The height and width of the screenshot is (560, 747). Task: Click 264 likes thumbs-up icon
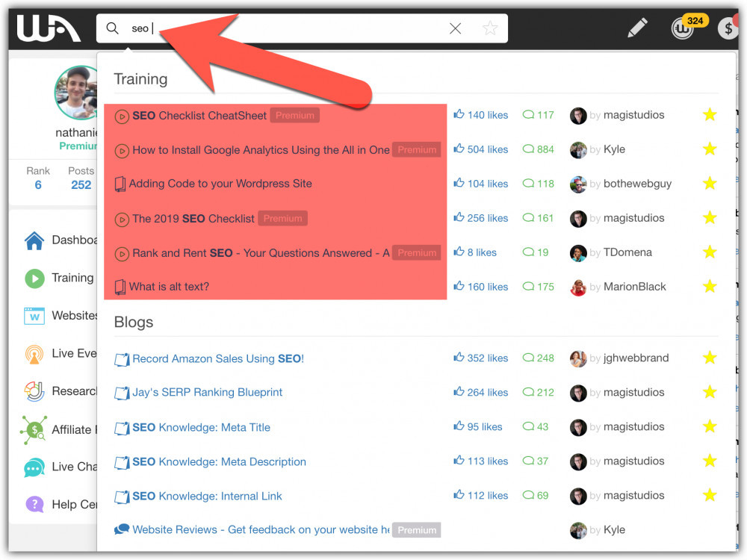(x=459, y=391)
